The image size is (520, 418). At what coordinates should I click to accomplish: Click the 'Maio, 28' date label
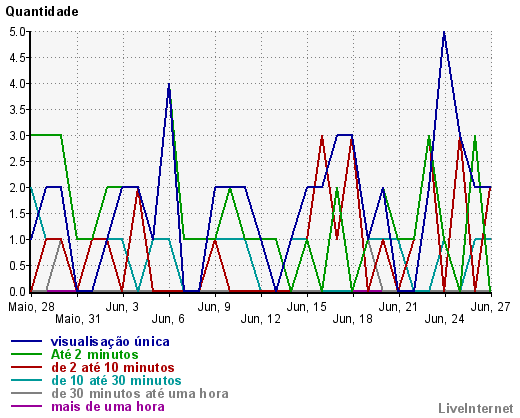pos(32,307)
